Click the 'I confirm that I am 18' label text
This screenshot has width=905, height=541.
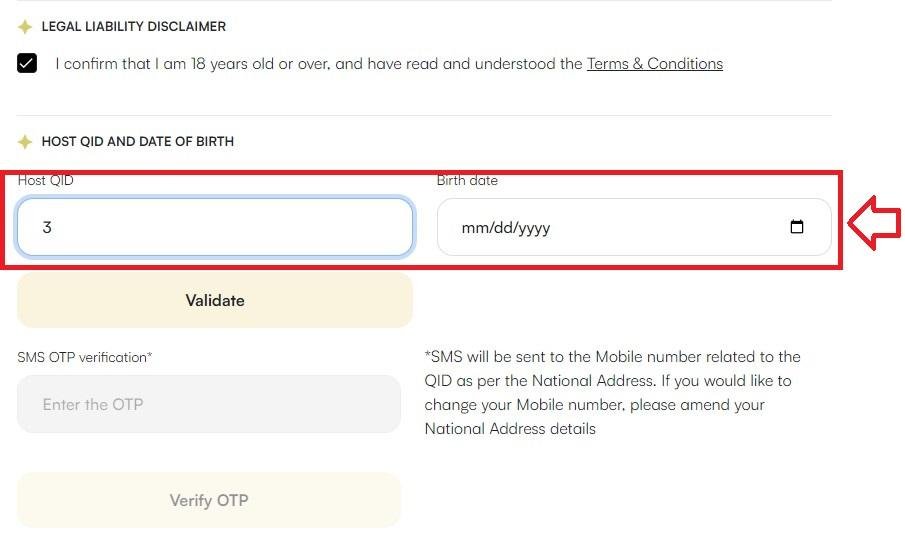click(x=389, y=64)
